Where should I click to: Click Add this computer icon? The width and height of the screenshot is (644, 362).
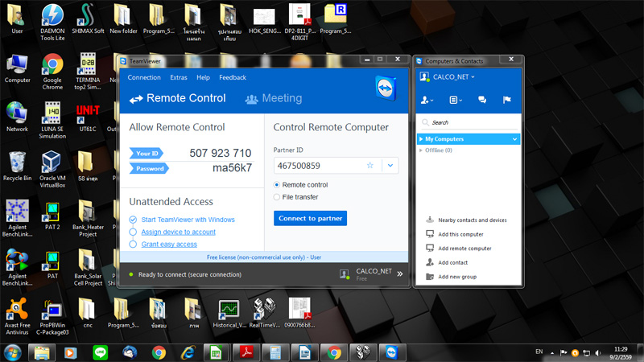pos(430,234)
